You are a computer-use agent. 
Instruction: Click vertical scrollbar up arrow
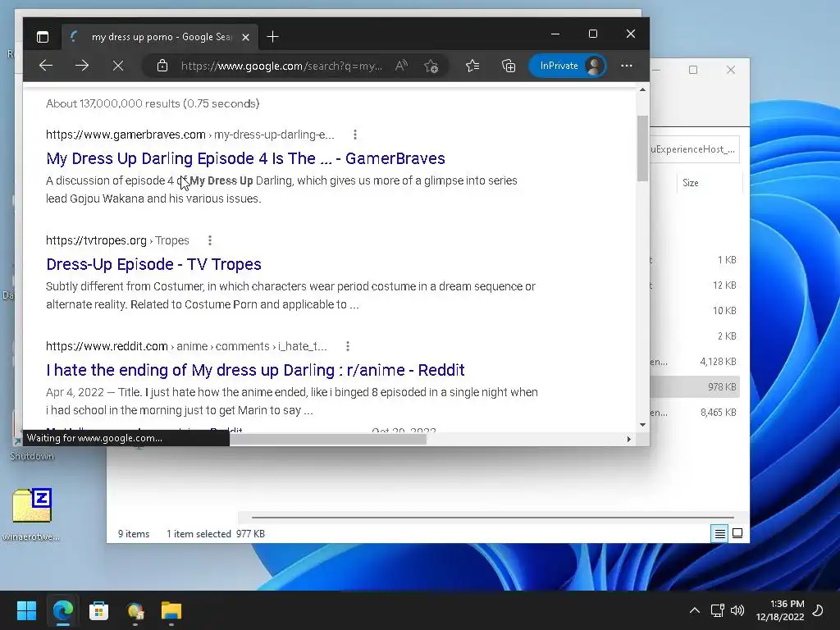click(642, 90)
